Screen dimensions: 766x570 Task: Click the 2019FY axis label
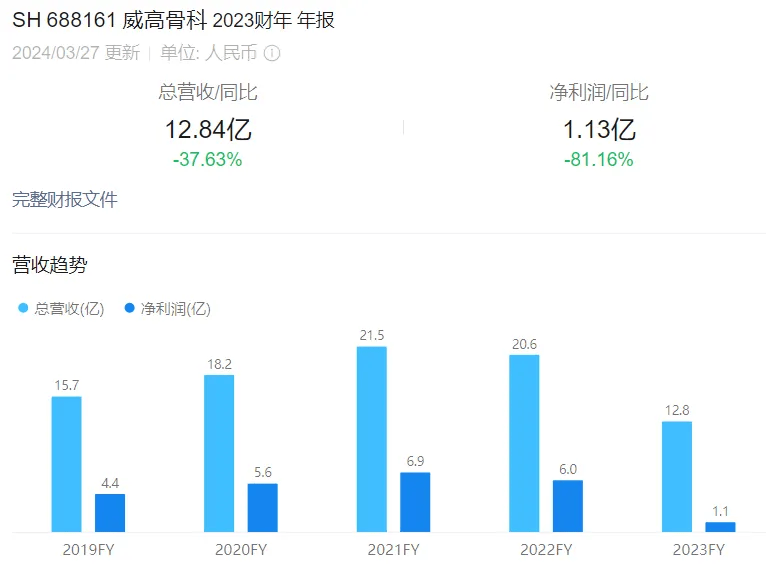pos(88,550)
